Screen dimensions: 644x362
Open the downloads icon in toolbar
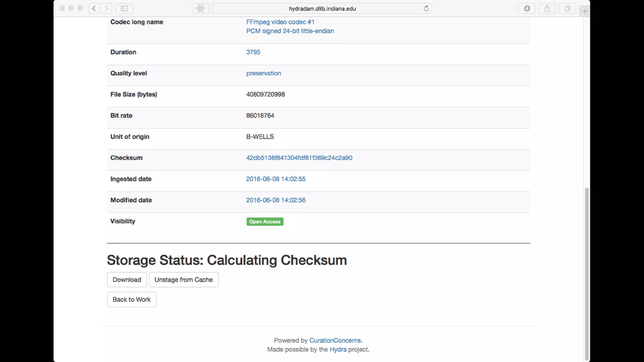point(527,8)
